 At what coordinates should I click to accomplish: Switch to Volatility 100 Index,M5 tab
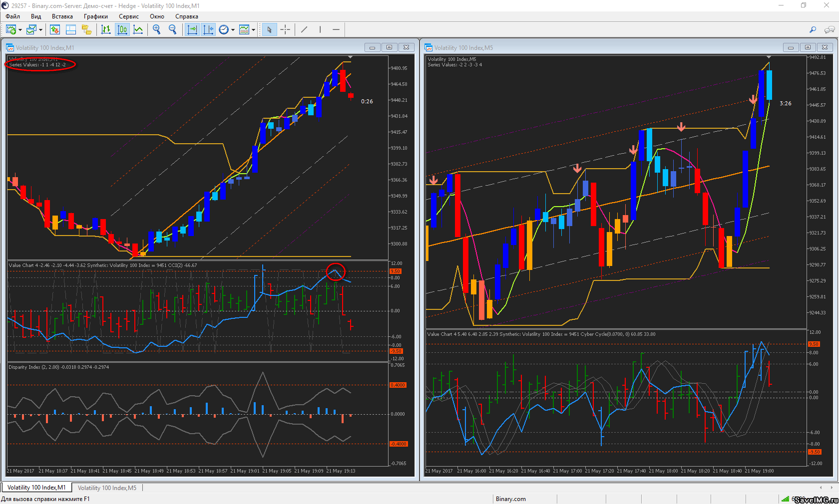coord(107,488)
